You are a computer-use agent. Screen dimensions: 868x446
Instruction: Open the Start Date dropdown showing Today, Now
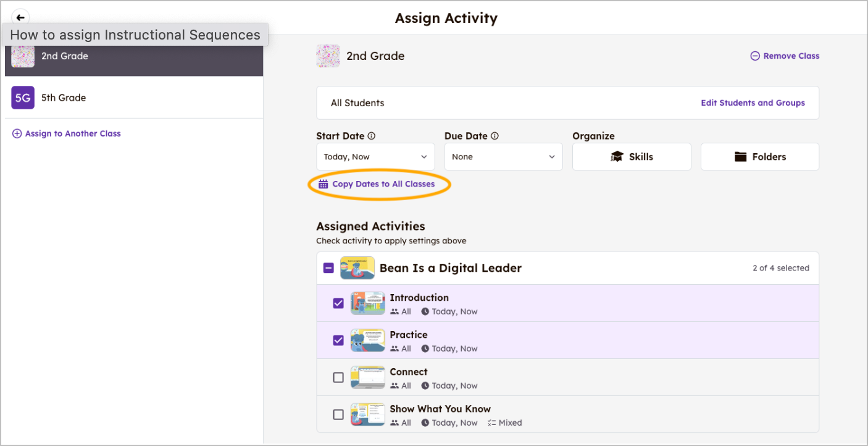point(375,156)
